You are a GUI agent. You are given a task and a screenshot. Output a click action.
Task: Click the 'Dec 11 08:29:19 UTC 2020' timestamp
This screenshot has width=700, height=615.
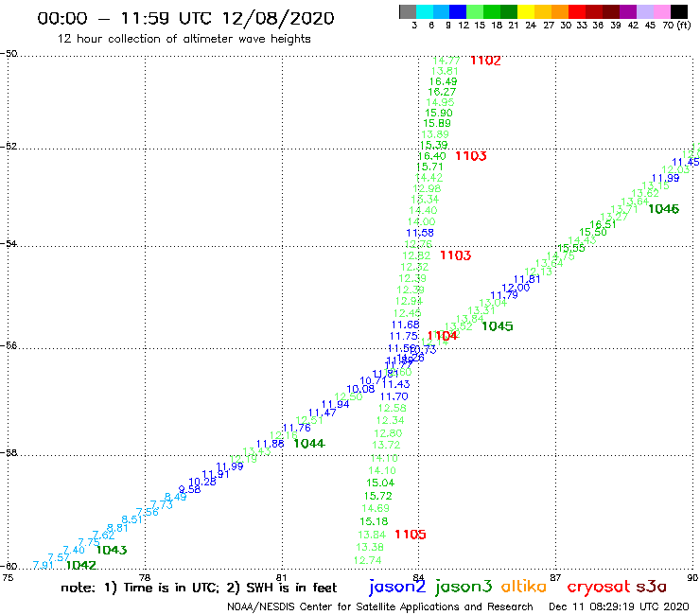click(x=619, y=607)
